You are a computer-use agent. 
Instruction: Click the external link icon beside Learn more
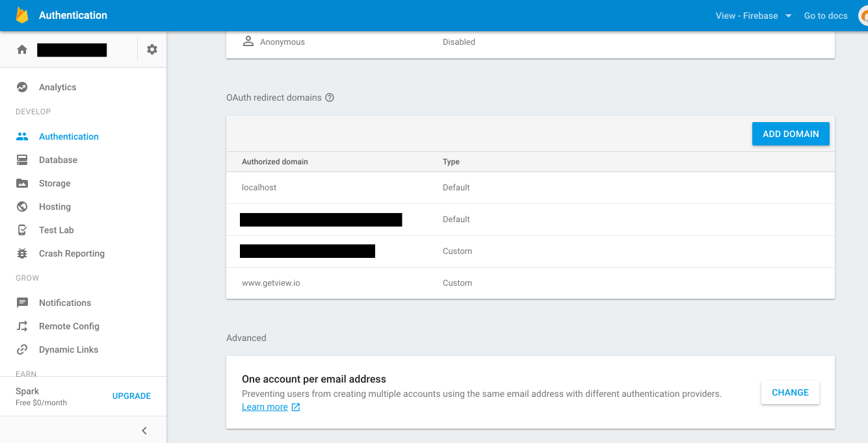pos(296,407)
